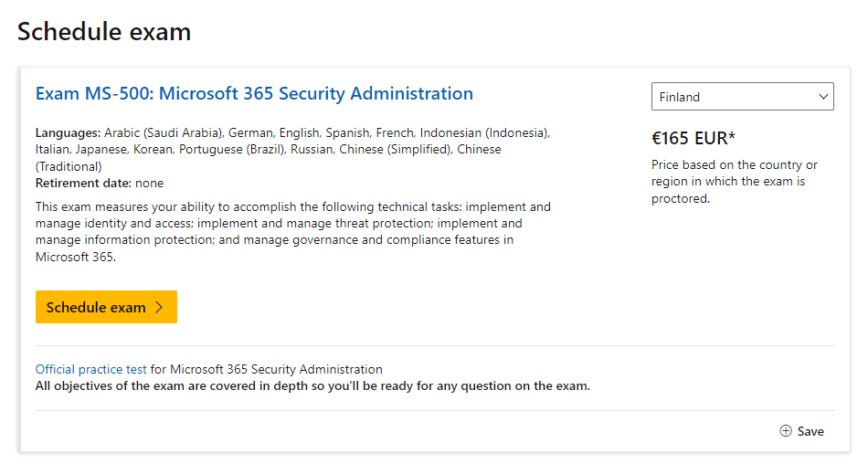Click the chevron arrow inside Schedule exam button
868x464 pixels.
point(159,308)
